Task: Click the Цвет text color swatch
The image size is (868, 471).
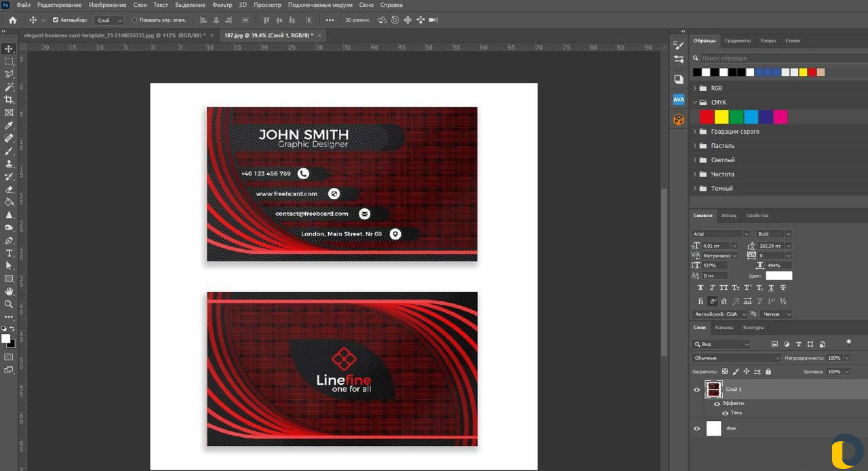Action: pyautogui.click(x=778, y=276)
